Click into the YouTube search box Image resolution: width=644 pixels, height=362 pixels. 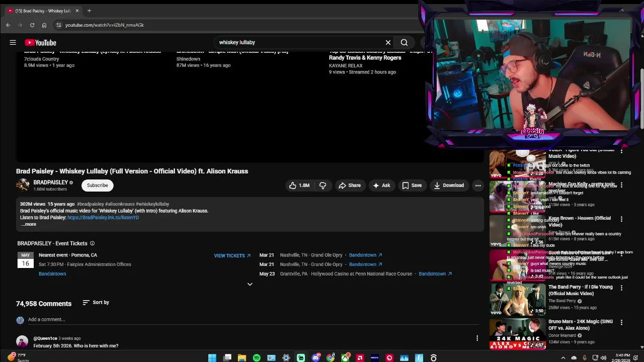299,43
